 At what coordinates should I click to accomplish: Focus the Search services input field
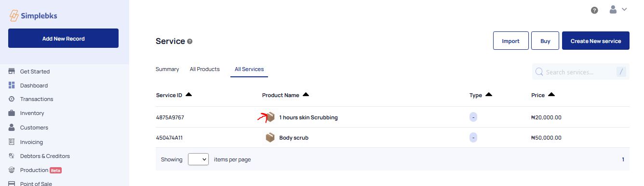[x=580, y=72]
